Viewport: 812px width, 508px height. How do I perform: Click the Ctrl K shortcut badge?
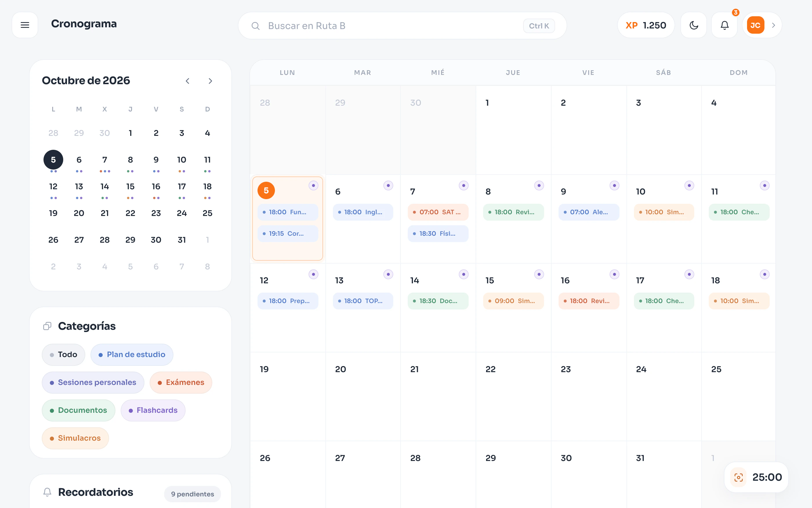pos(539,26)
